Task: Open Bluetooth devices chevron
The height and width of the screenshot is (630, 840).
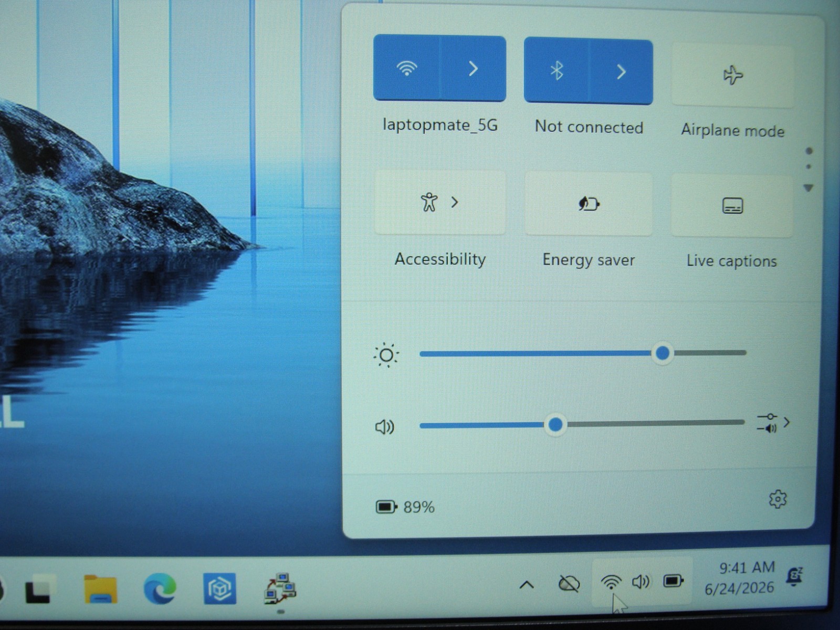Action: [x=622, y=71]
